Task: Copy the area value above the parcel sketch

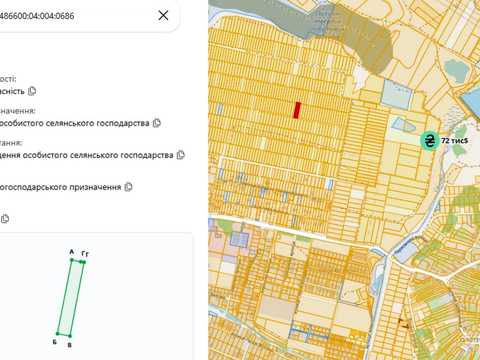Action: click(5, 219)
